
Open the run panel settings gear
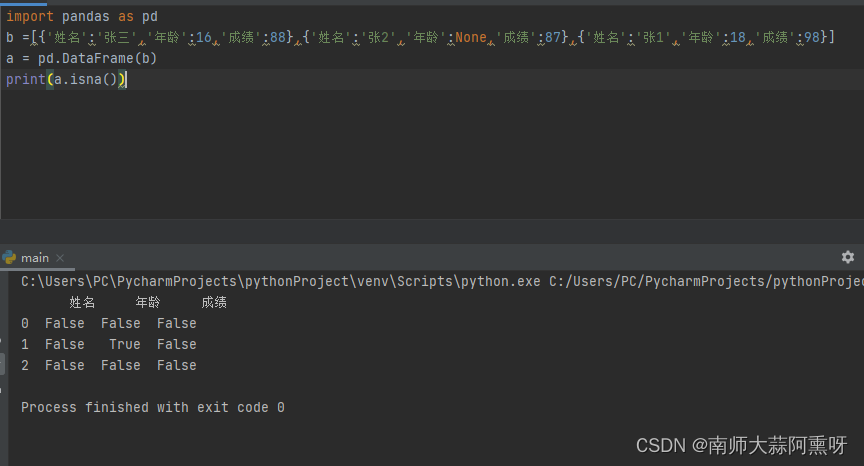847,257
